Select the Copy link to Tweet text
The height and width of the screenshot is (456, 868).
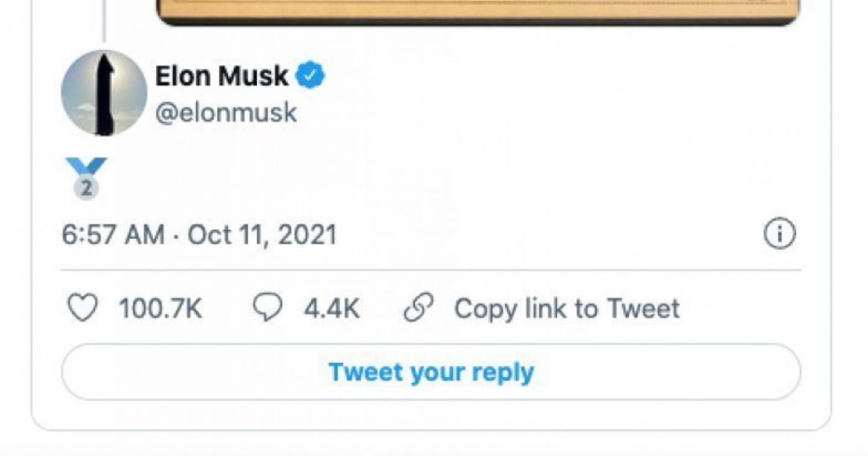pos(567,309)
